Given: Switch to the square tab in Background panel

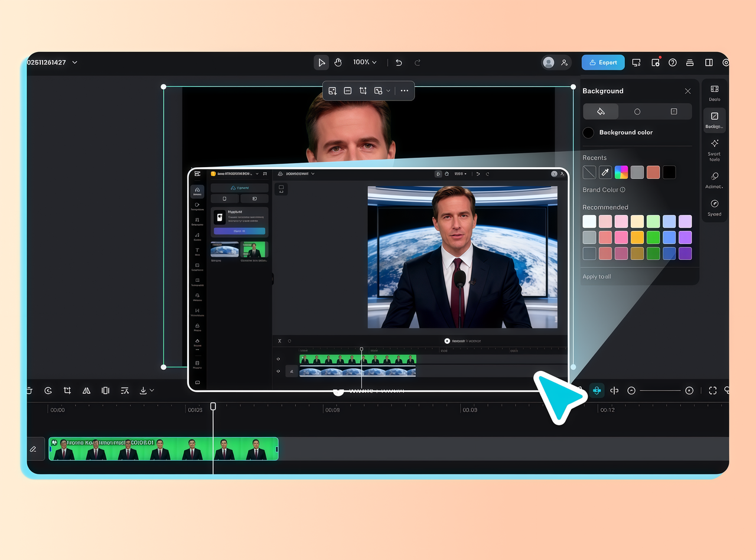Looking at the screenshot, I should (674, 112).
